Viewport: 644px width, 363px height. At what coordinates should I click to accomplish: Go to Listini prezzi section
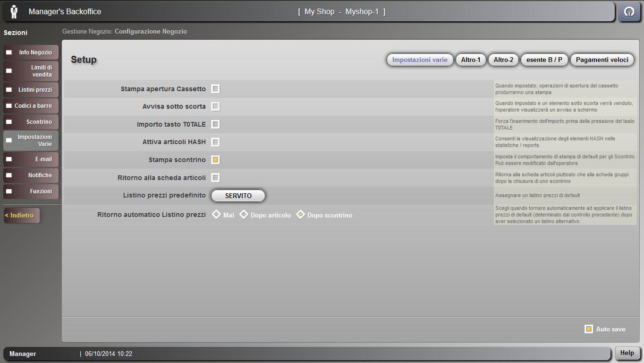31,90
